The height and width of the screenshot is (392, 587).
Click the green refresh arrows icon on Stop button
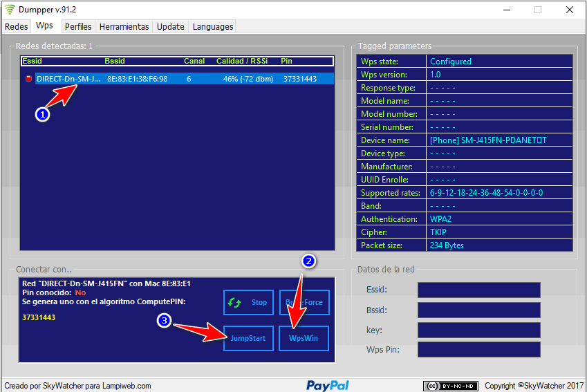(x=234, y=303)
